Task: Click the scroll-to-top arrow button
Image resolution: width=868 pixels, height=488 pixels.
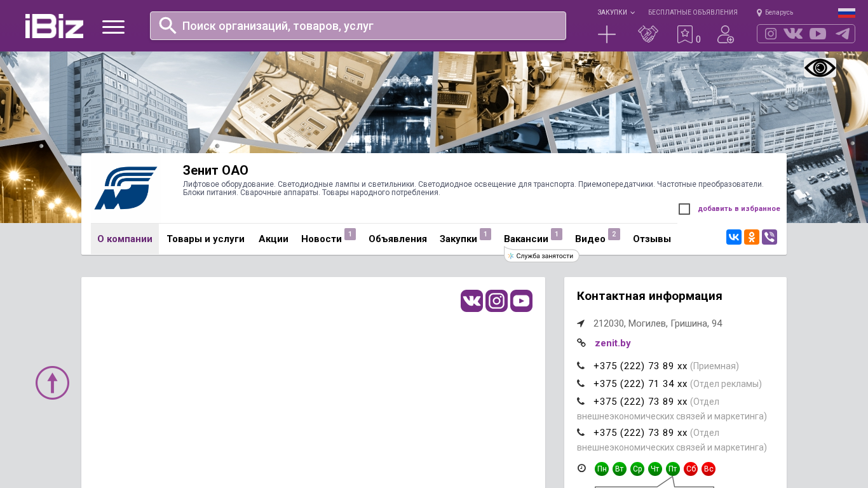Action: [52, 383]
